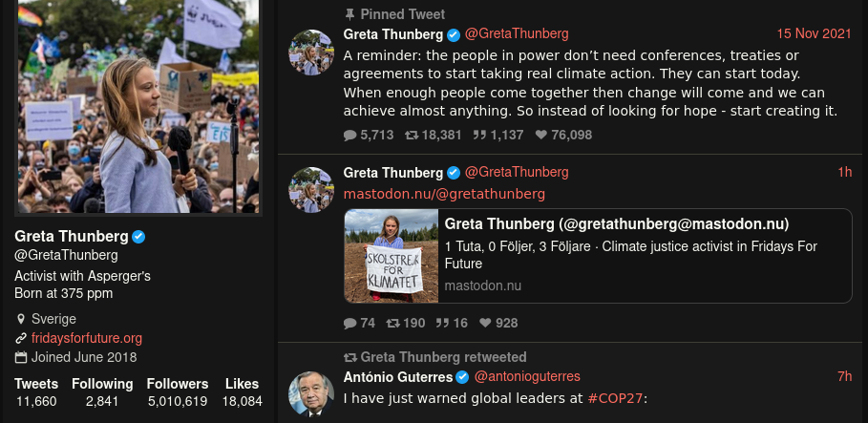The width and height of the screenshot is (868, 423).
Task: Open the #COP27 hashtag link
Action: (616, 398)
